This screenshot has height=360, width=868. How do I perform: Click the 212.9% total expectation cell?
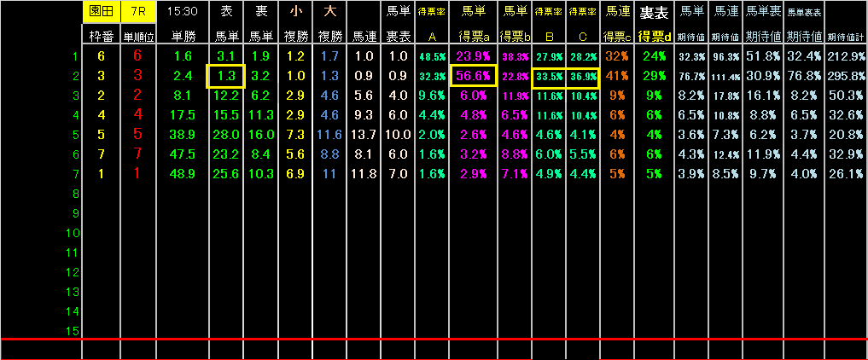(845, 56)
